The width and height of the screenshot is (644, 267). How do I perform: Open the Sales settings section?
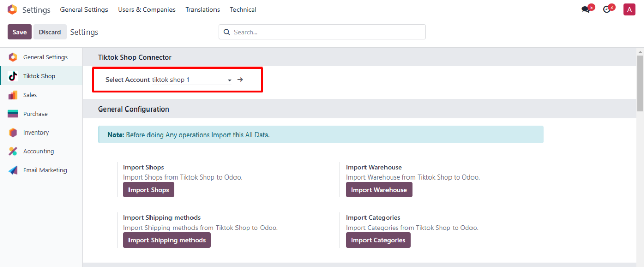(30, 95)
